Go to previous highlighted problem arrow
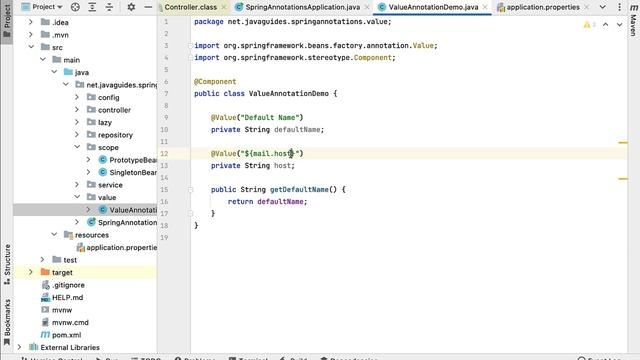Screen dimensions: 640x360 [606, 25]
